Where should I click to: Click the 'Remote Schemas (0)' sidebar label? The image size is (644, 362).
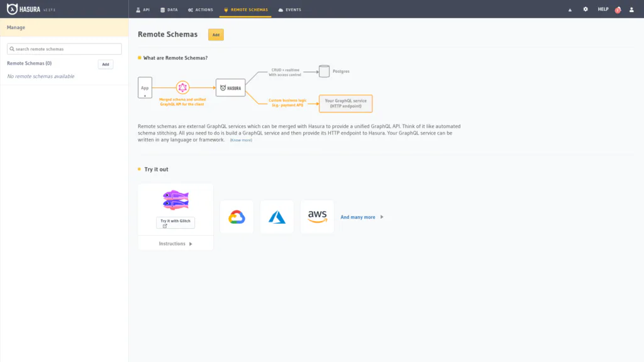pos(29,63)
